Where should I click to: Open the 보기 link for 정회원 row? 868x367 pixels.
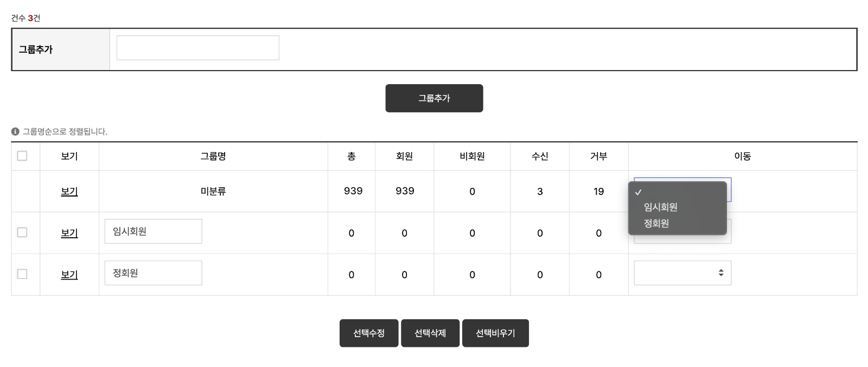(x=69, y=275)
